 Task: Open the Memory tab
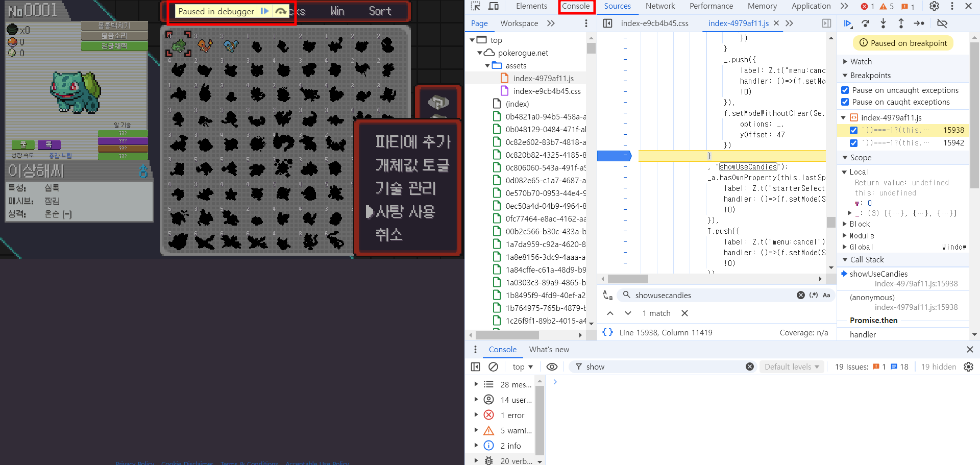pyautogui.click(x=762, y=6)
